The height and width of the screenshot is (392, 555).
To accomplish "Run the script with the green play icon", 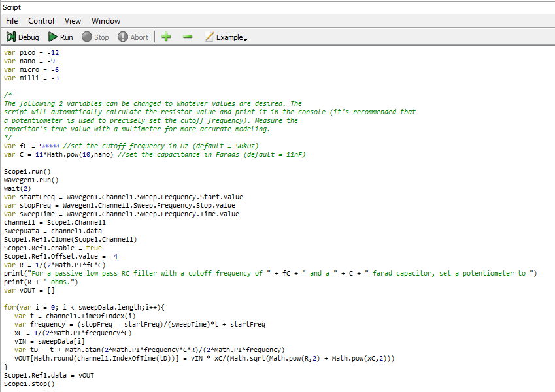I will click(53, 37).
